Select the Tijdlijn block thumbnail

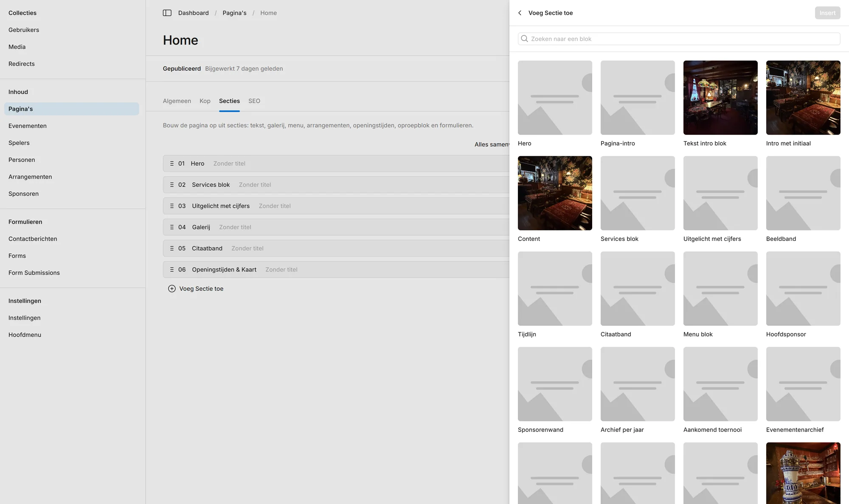tap(555, 288)
